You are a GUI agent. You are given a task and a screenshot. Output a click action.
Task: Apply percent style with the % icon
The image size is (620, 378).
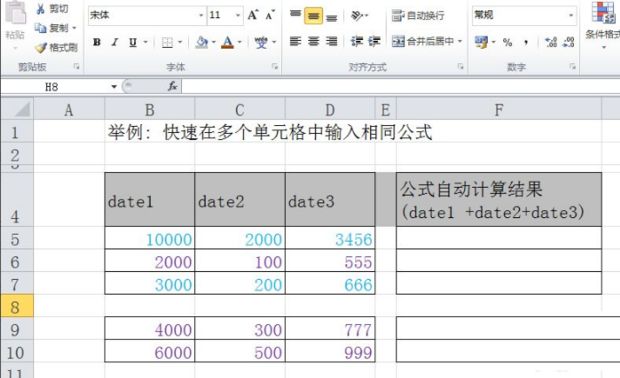click(x=507, y=42)
